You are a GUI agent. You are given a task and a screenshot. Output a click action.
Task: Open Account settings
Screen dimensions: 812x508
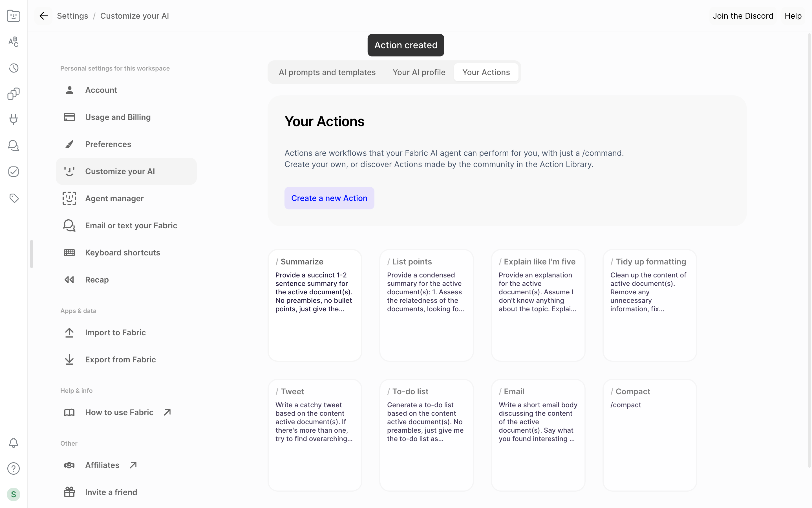point(126,90)
